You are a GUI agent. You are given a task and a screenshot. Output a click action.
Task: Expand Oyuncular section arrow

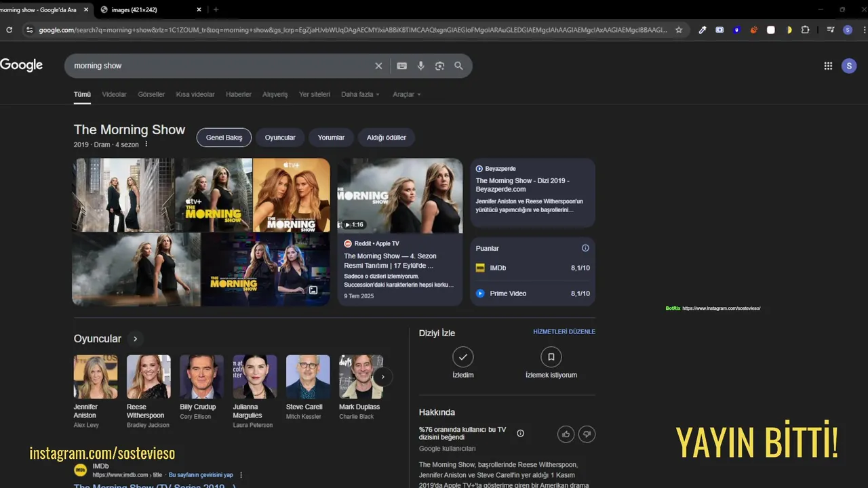coord(135,339)
